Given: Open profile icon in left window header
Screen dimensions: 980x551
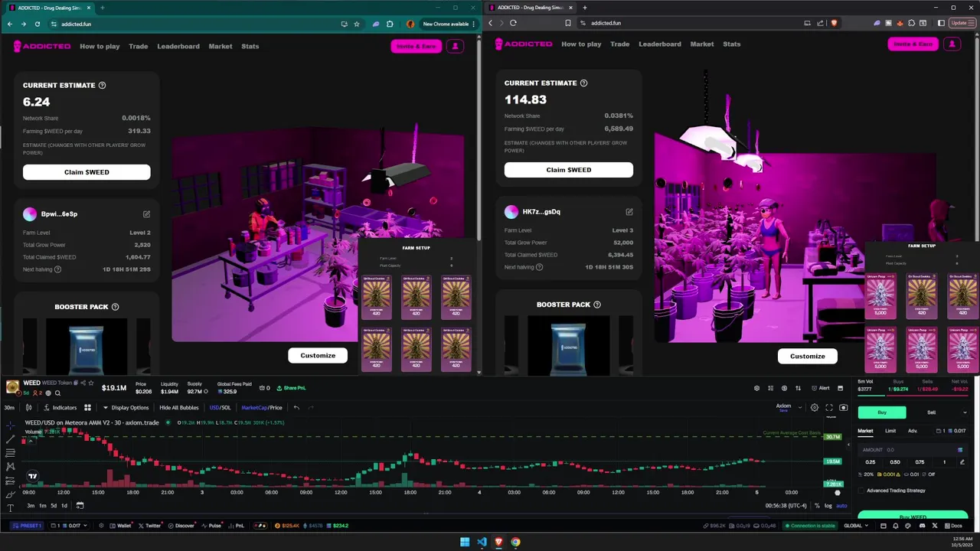Looking at the screenshot, I should tap(456, 46).
